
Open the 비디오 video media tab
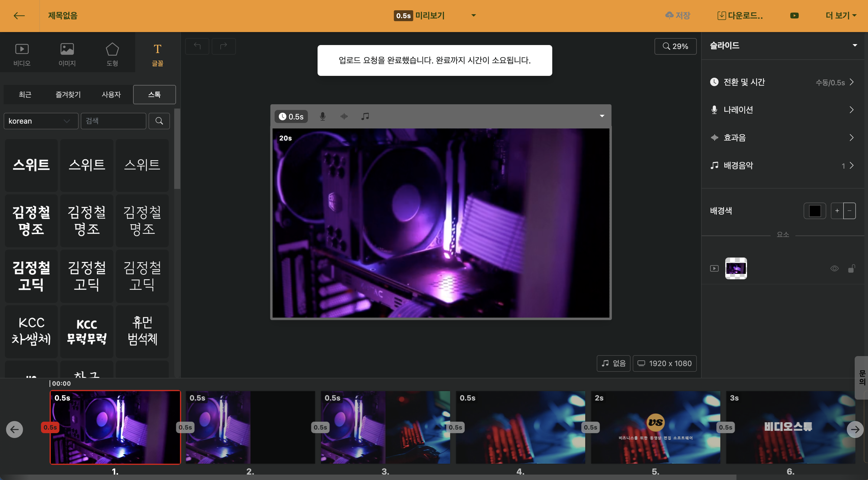[22, 54]
